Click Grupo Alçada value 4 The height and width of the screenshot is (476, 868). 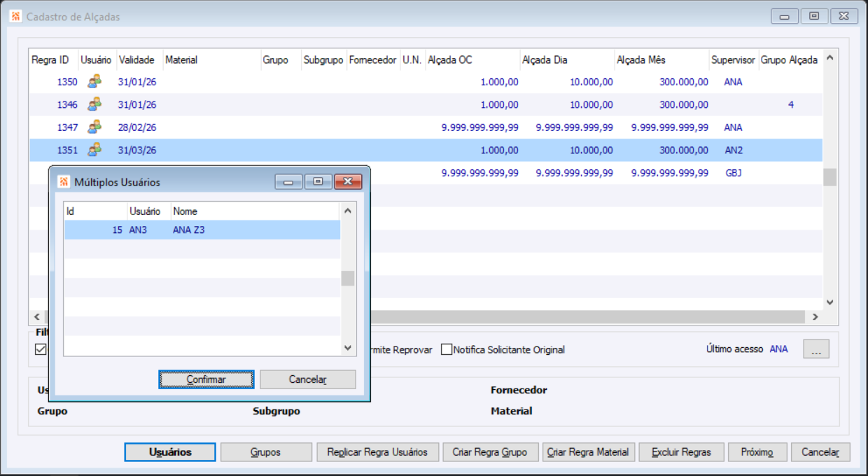pyautogui.click(x=791, y=104)
